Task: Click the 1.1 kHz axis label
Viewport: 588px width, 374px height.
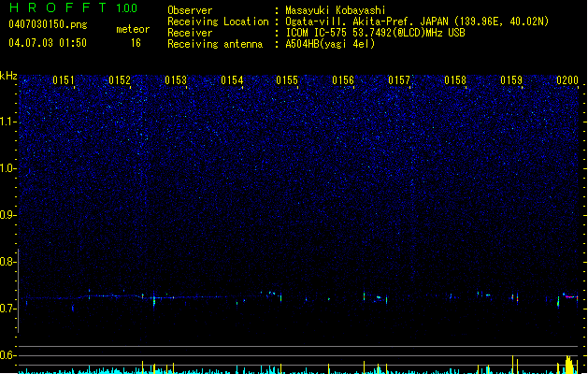Action: tap(7, 122)
